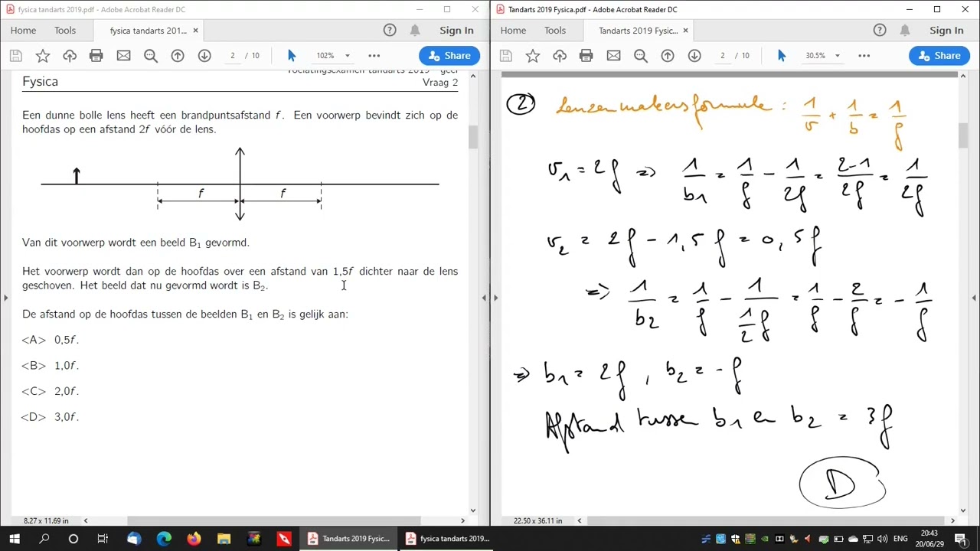This screenshot has width=980, height=551.
Task: Launch Firefox from taskbar
Action: click(194, 539)
